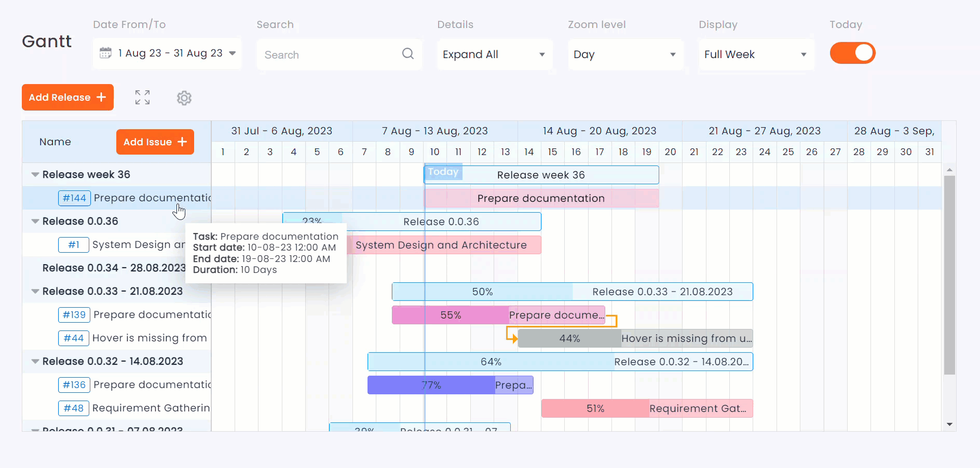Click the fullscreen expand icon

click(x=142, y=98)
